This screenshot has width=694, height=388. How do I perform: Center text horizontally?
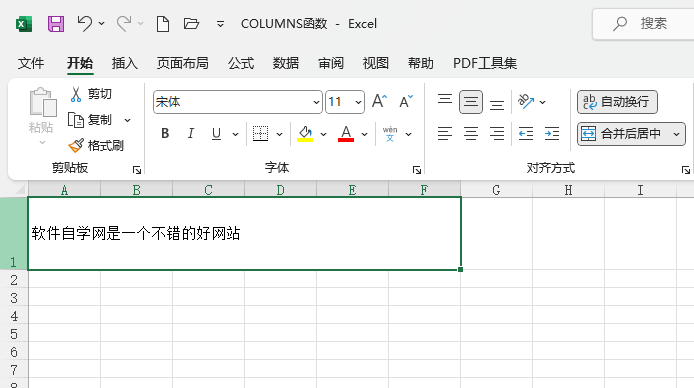pyautogui.click(x=471, y=134)
